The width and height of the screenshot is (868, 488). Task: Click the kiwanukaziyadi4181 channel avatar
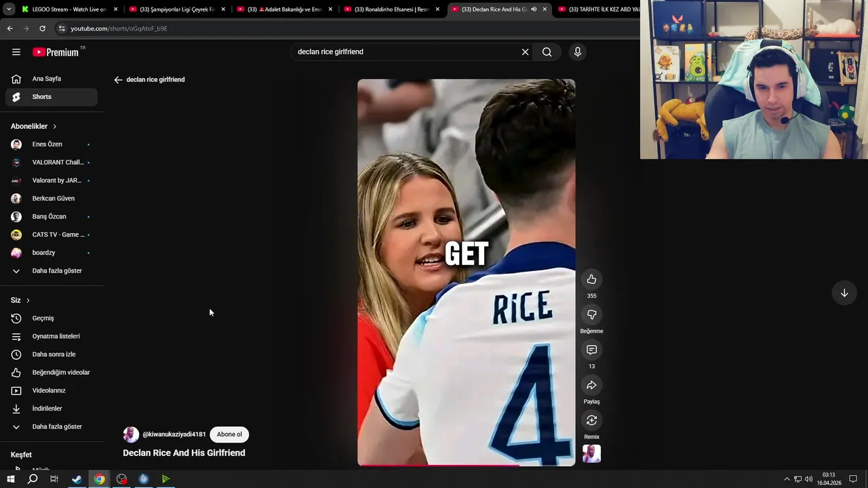[x=131, y=434]
